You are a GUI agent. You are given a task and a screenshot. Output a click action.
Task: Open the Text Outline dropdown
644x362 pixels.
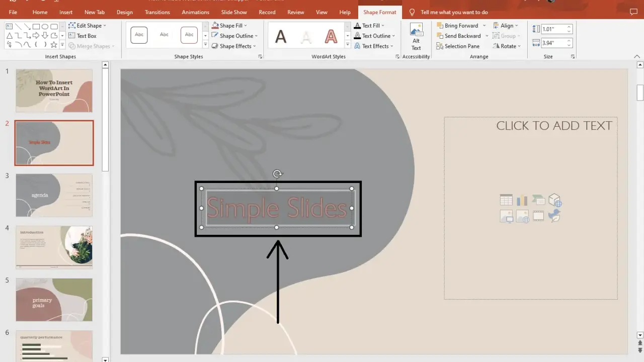[x=375, y=36]
